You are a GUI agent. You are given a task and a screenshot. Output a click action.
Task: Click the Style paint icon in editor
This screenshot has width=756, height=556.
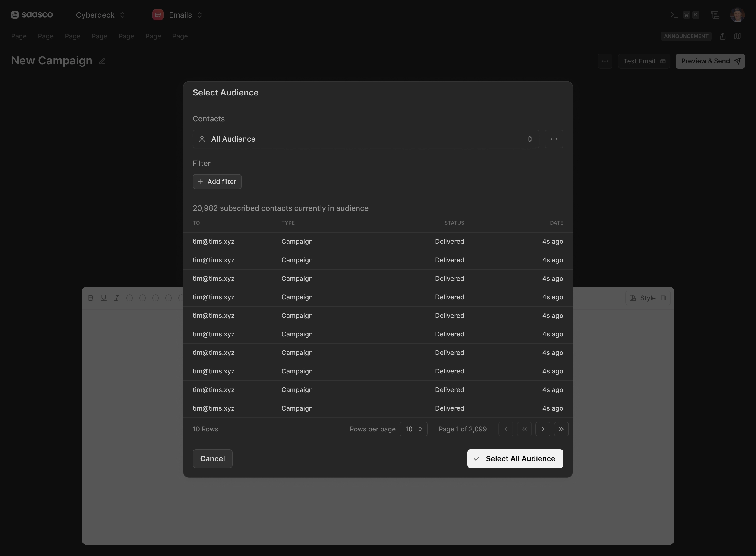pos(633,298)
